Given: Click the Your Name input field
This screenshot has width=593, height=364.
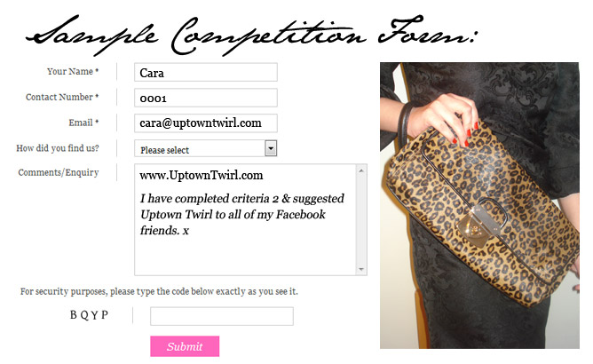Looking at the screenshot, I should click(206, 72).
